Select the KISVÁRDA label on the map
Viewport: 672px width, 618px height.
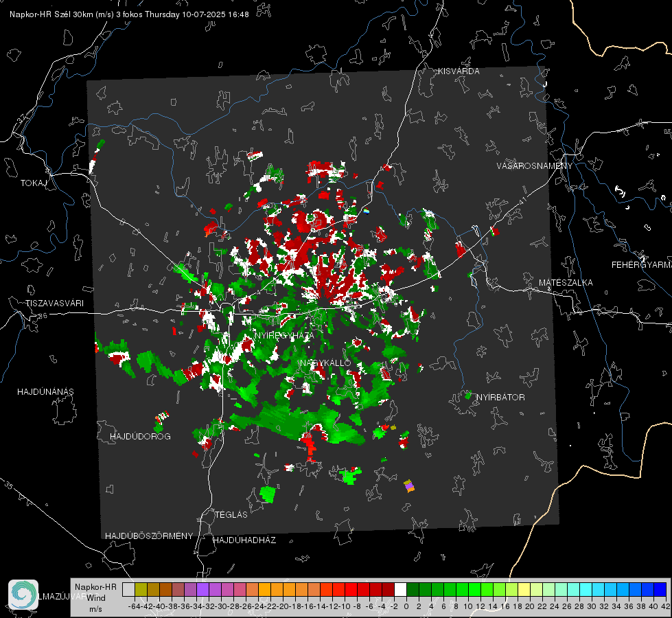pyautogui.click(x=459, y=71)
